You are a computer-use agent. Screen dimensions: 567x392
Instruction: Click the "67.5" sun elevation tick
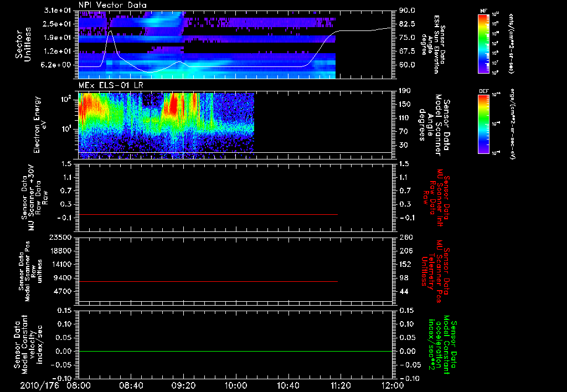click(407, 51)
